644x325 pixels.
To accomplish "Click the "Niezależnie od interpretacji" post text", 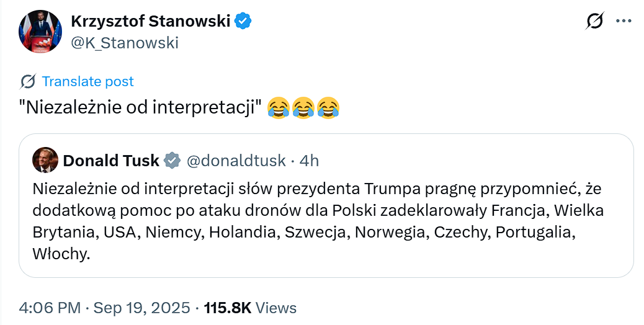I will (140, 109).
